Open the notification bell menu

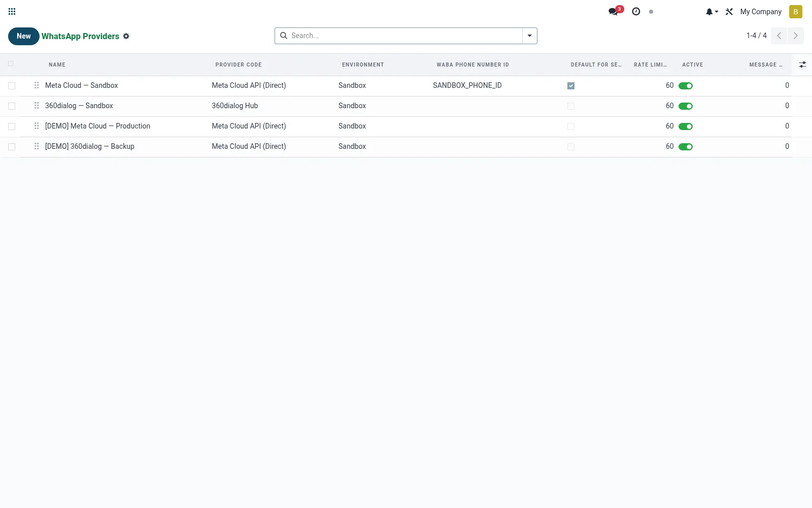pyautogui.click(x=712, y=12)
